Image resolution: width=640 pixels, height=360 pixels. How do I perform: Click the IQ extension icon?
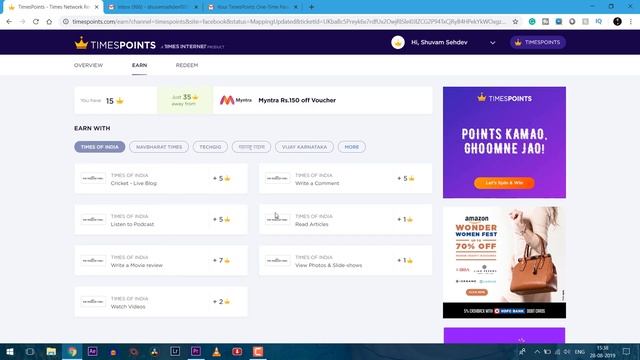(598, 22)
